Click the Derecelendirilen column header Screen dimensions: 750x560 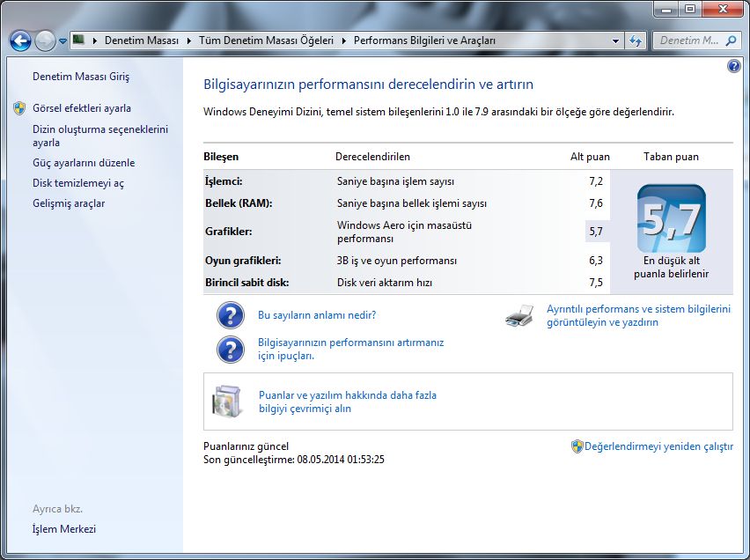(x=372, y=157)
